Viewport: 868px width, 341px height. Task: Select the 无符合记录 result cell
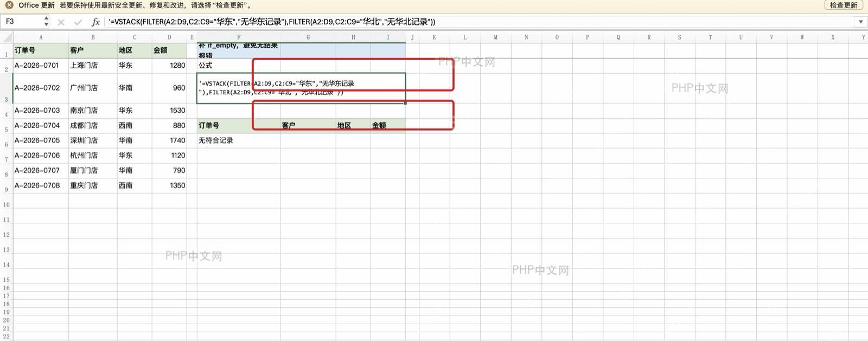[x=239, y=141]
